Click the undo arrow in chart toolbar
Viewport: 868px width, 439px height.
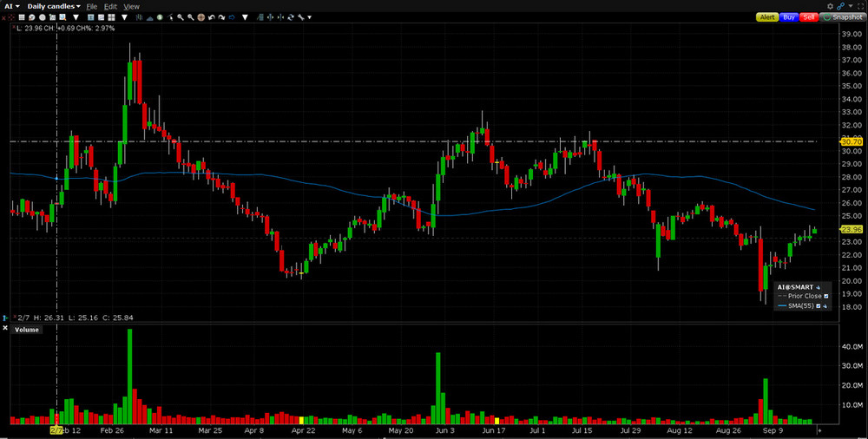point(212,16)
